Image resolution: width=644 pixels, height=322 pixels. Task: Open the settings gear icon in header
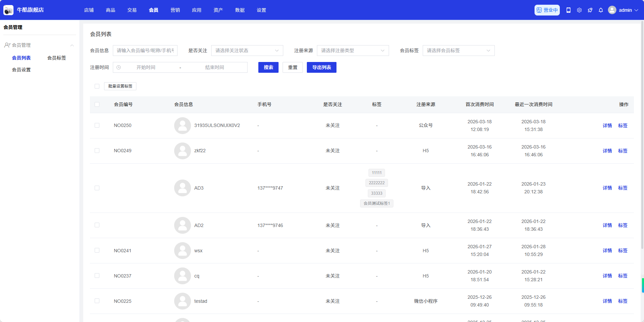tap(579, 10)
